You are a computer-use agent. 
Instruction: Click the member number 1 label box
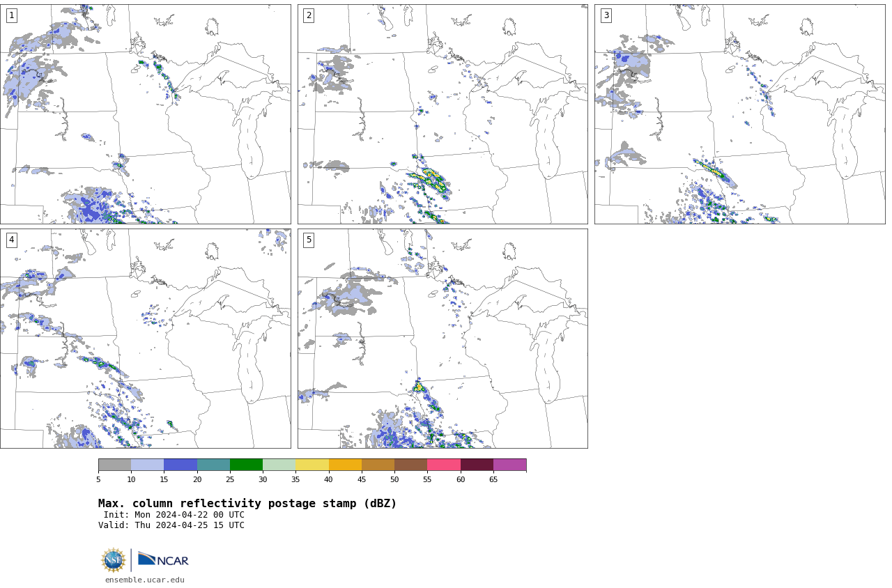pos(11,15)
